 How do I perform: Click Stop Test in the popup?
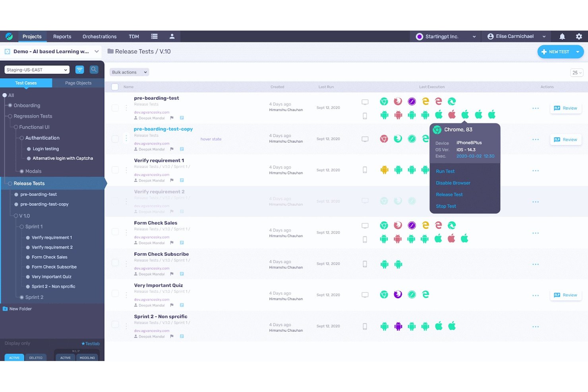click(x=446, y=206)
